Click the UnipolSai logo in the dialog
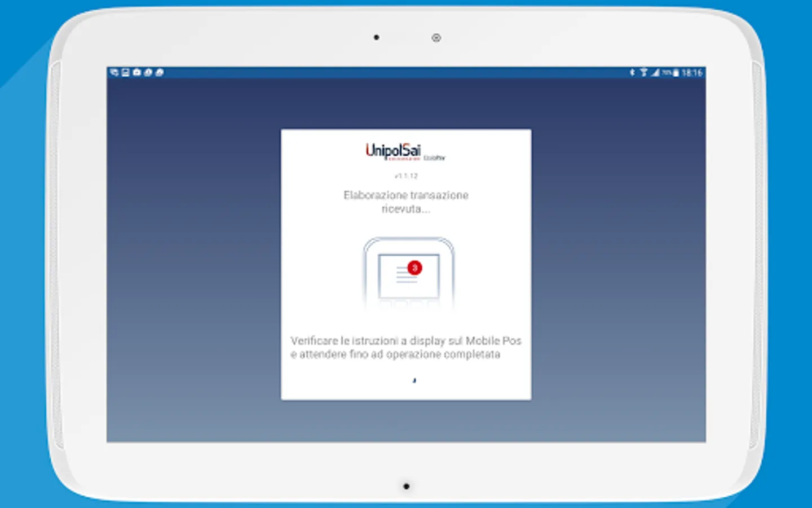 point(405,152)
